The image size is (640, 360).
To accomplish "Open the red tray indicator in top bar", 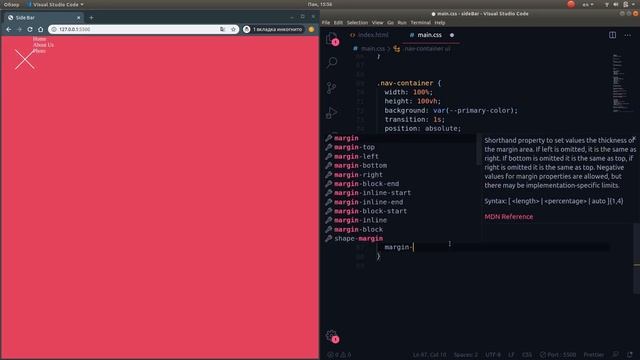I will [x=571, y=4].
